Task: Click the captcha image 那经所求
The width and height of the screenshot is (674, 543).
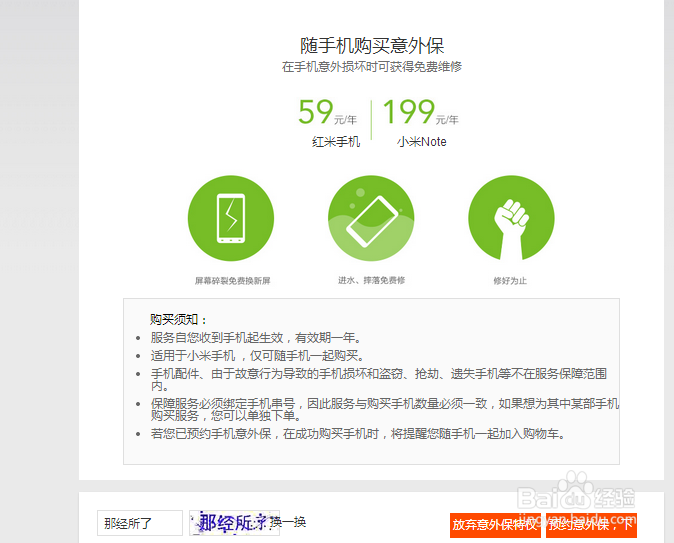Action: coord(234,523)
